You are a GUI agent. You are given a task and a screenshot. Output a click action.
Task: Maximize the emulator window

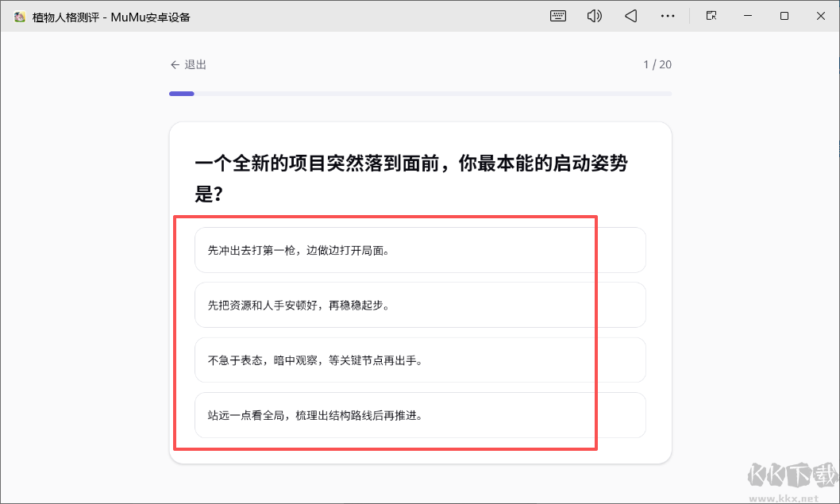[x=784, y=16]
